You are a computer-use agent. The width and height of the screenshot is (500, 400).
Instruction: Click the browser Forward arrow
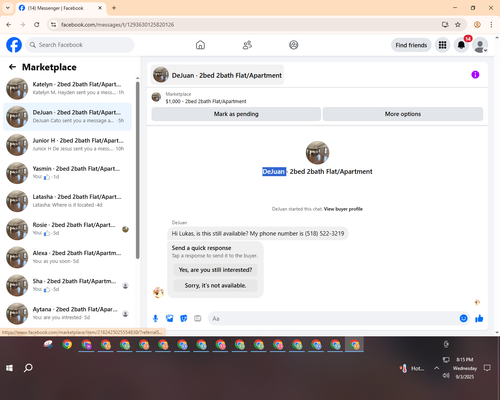coord(23,25)
